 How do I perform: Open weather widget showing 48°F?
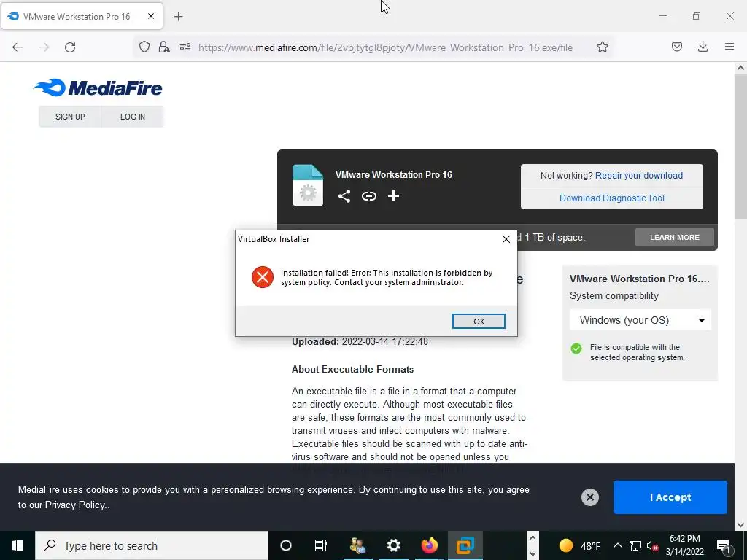click(x=579, y=545)
